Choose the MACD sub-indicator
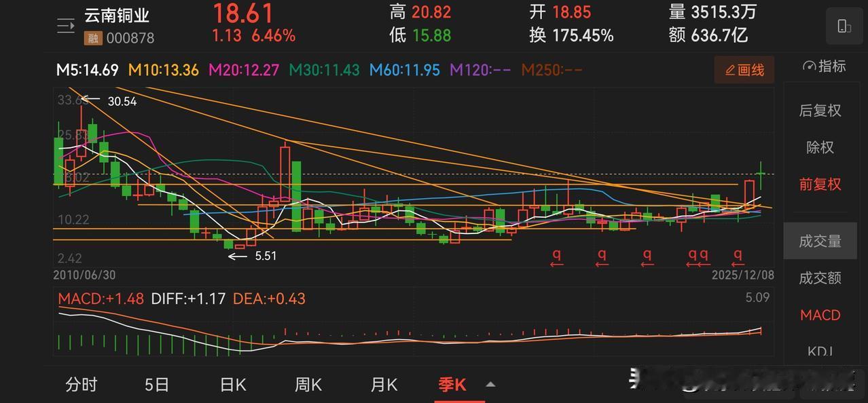The width and height of the screenshot is (868, 403). coord(820,315)
